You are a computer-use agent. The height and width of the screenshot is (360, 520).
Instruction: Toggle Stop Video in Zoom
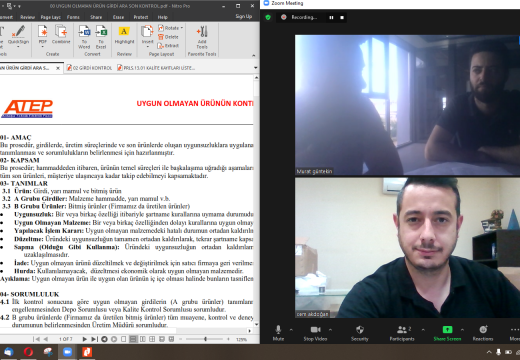[x=315, y=333]
